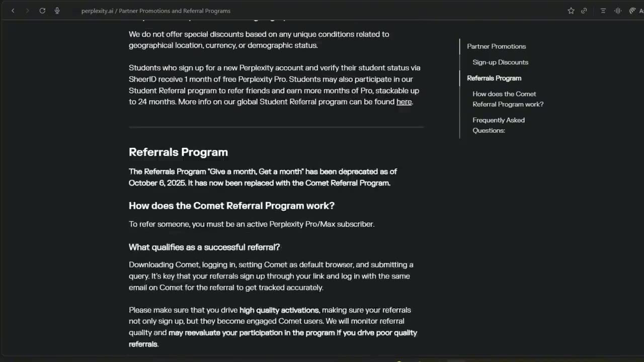The image size is (644, 362).
Task: Open the Comet Assistant icon
Action: 633,11
